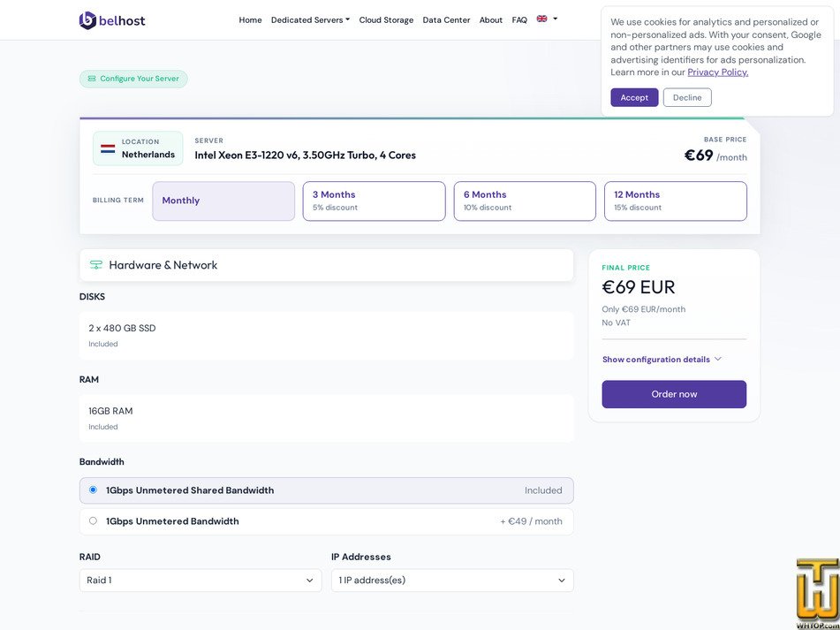Click the Order now button
This screenshot has height=630, width=840.
point(674,394)
